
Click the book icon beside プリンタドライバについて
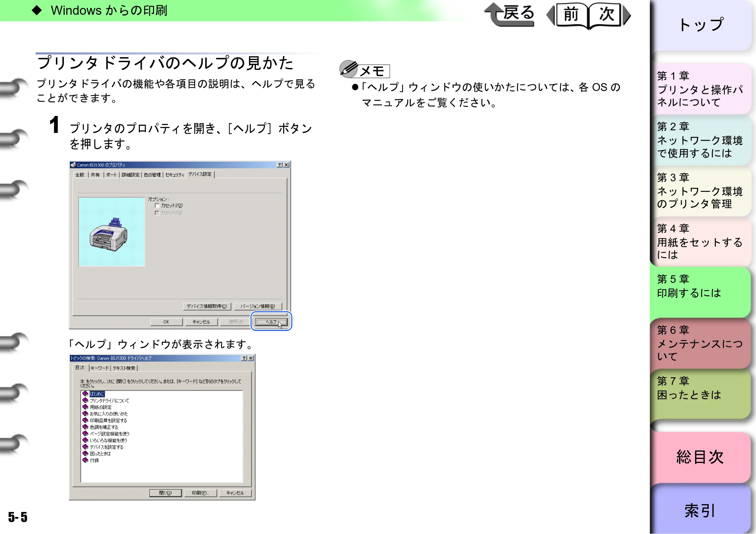(85, 400)
